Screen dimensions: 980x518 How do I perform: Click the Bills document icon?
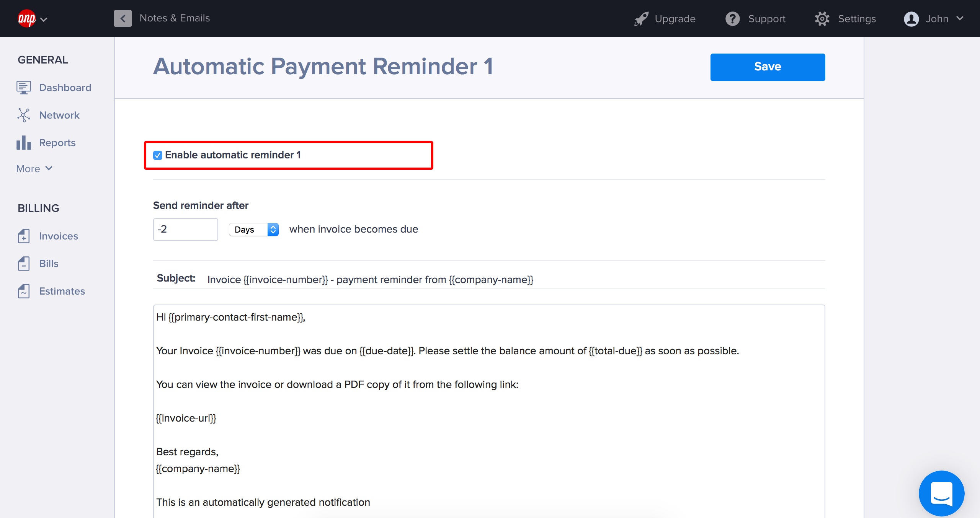(x=23, y=264)
